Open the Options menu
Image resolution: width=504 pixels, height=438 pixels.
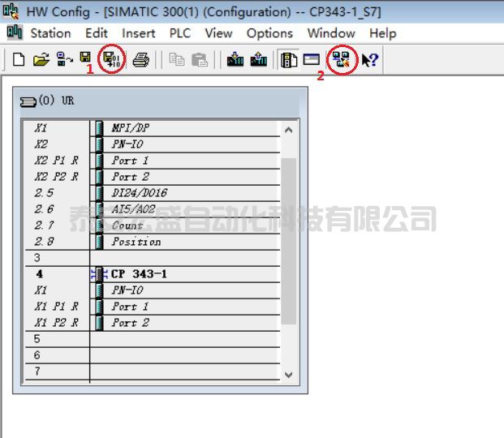[269, 33]
